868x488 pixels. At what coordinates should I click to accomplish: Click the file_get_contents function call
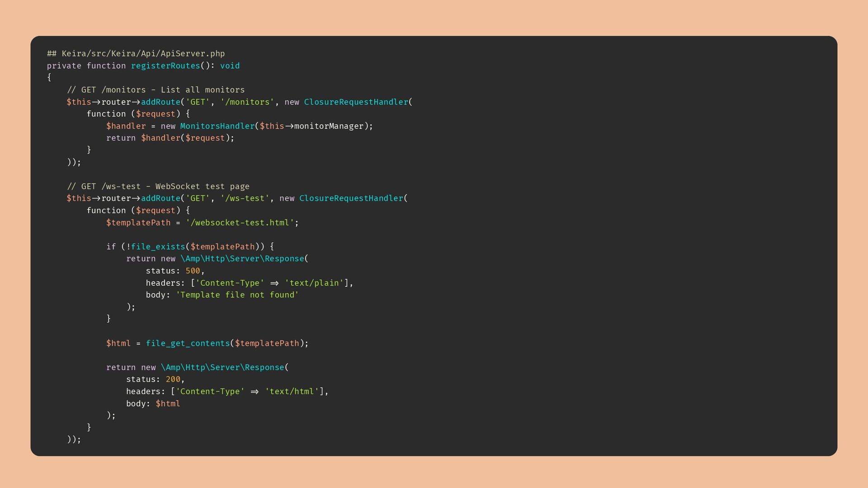[188, 343]
